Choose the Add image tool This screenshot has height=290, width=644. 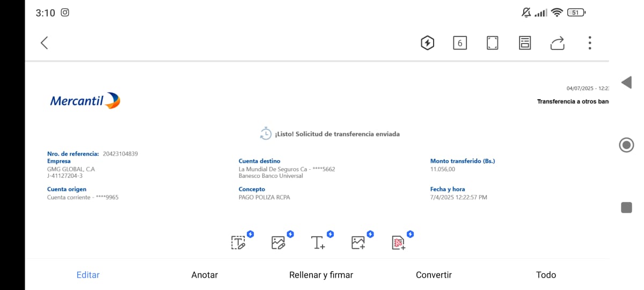[358, 243]
